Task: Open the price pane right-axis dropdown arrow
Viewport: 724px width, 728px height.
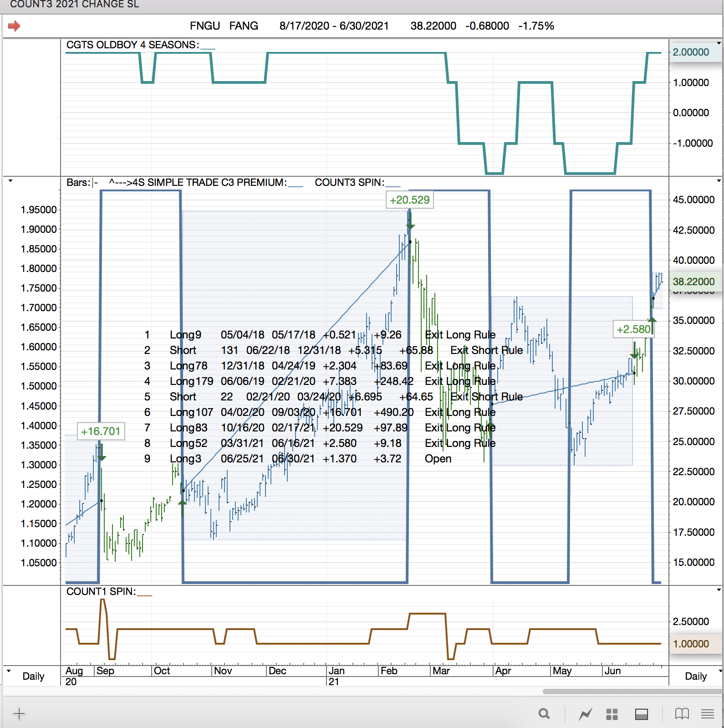Action: click(719, 181)
